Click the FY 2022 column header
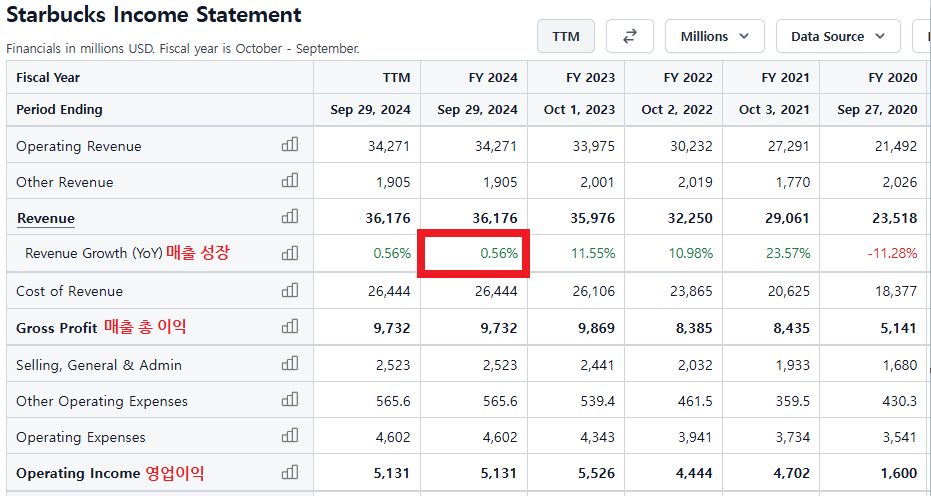 [688, 78]
